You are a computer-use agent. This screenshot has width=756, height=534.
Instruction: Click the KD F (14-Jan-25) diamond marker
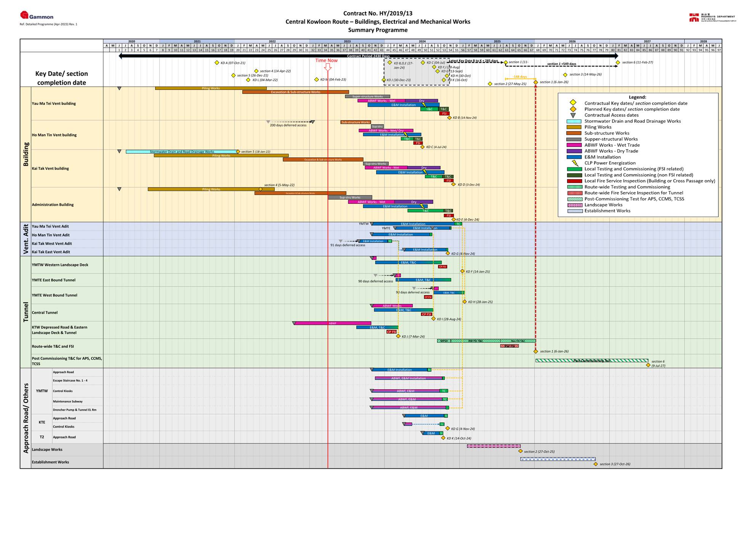[462, 271]
